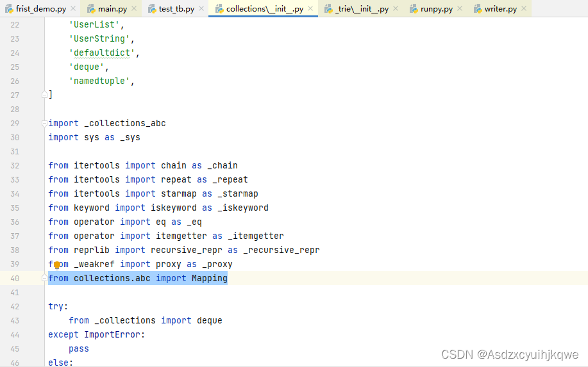
Task: Open the main.py editor tab
Action: tap(112, 9)
